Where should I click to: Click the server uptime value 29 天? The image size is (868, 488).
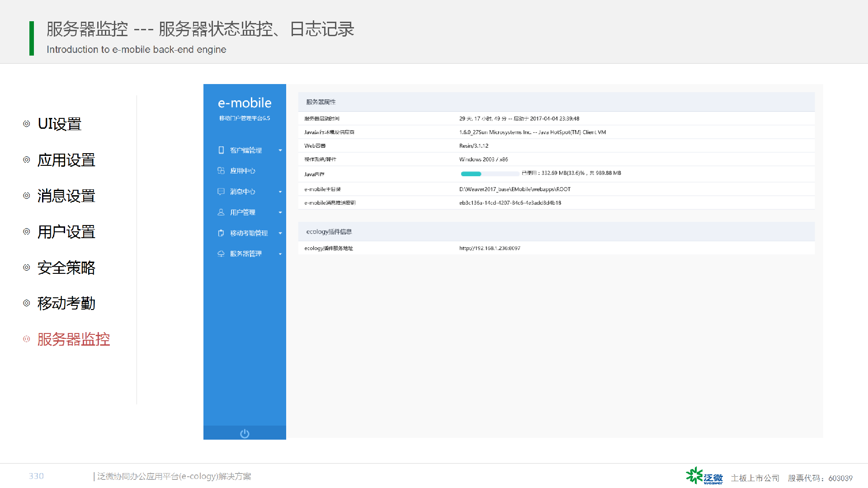pyautogui.click(x=519, y=119)
